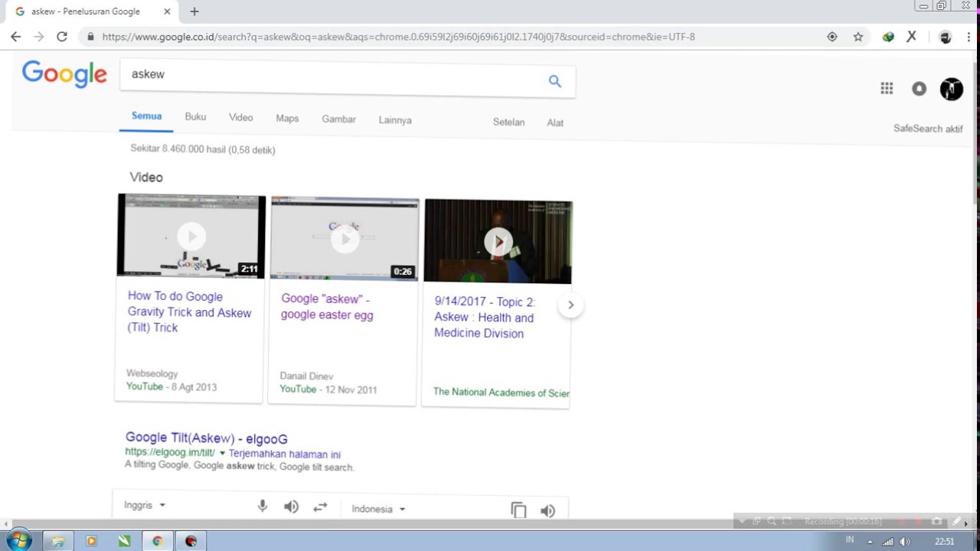980x551 pixels.
Task: Expand elgoog.im result options arrow
Action: click(x=223, y=453)
